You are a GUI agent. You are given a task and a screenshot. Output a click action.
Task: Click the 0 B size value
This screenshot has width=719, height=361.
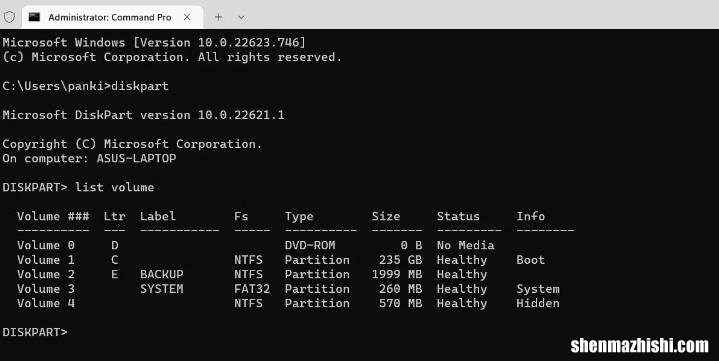coord(411,245)
